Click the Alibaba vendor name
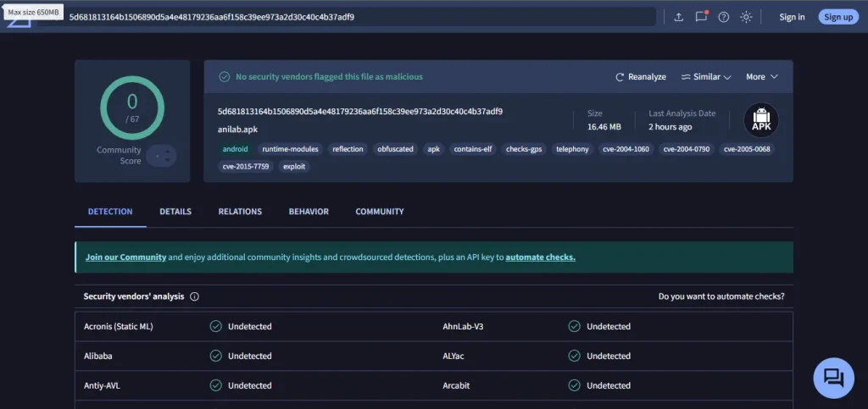 point(98,356)
